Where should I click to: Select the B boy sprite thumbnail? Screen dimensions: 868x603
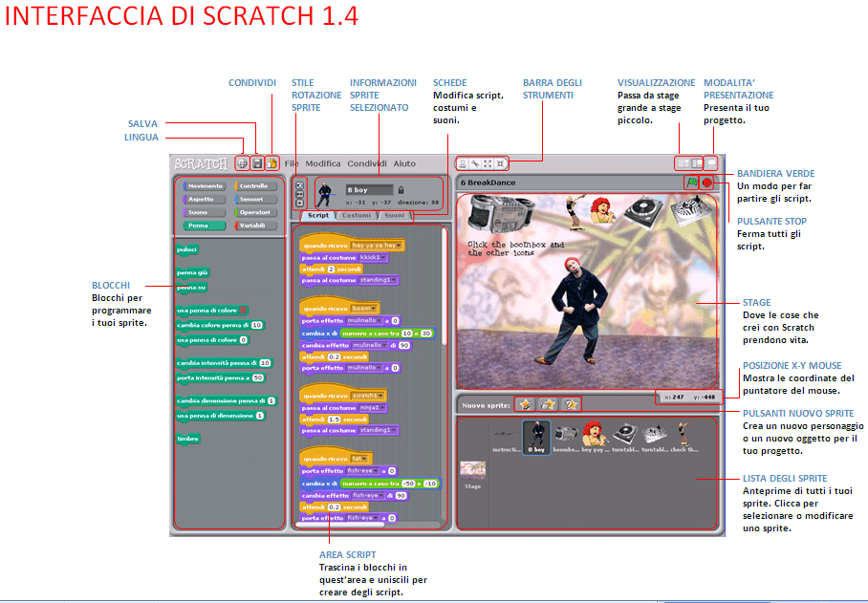[536, 437]
